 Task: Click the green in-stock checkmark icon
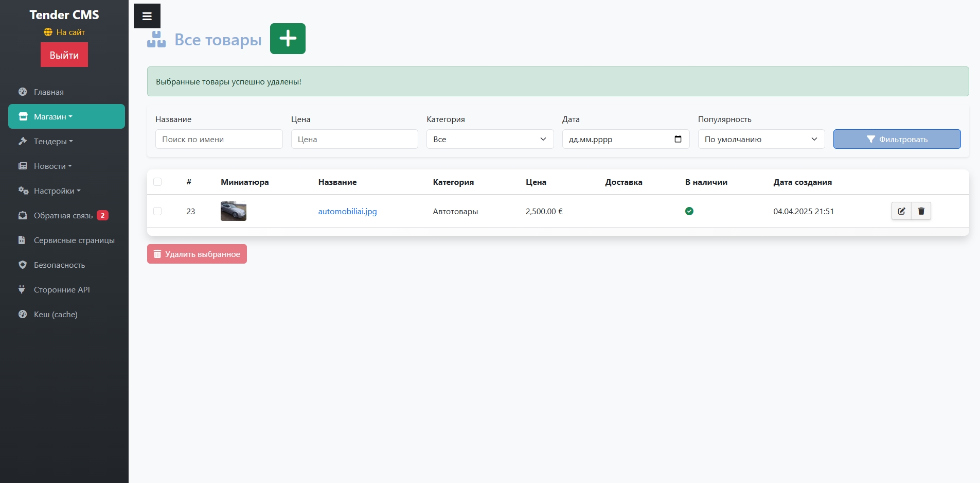click(x=689, y=211)
